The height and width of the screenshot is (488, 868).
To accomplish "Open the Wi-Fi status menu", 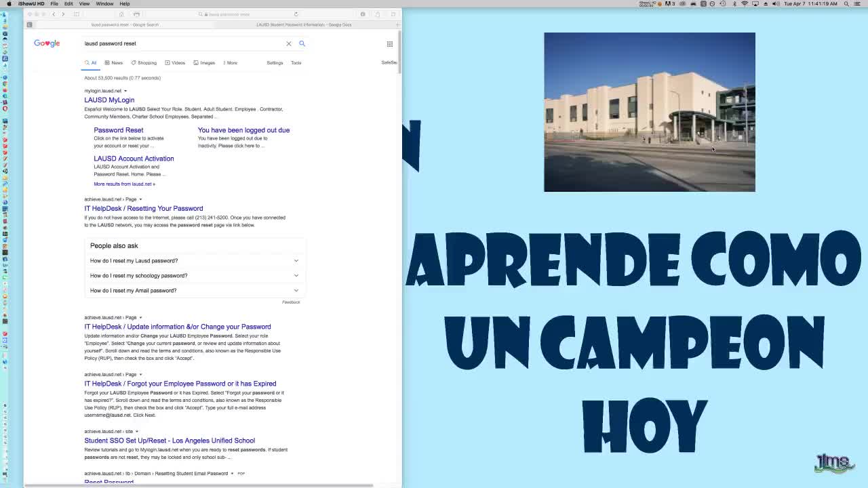I will 745,3.
